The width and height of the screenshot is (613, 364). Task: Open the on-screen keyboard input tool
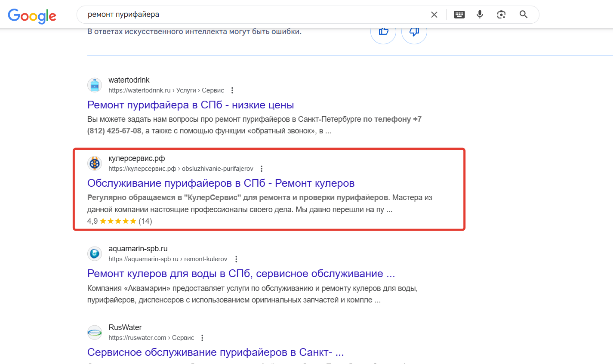click(459, 15)
